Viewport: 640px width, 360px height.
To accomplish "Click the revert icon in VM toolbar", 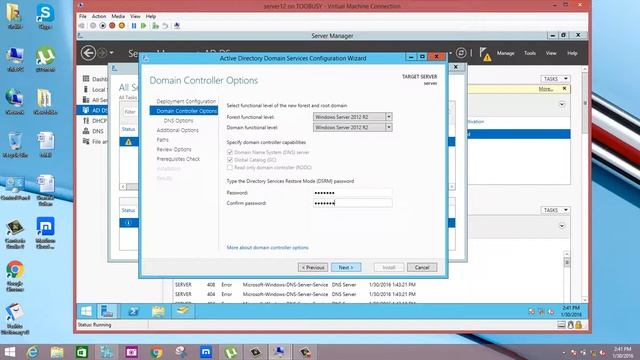I will (x=165, y=26).
